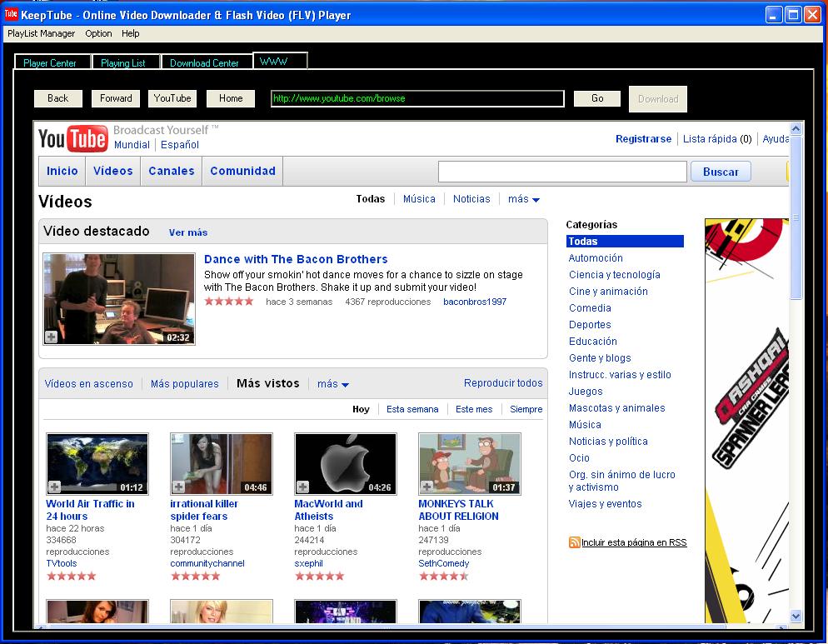Viewport: 828px width, 644px height.
Task: Click star rating under sxephil video
Action: (320, 576)
